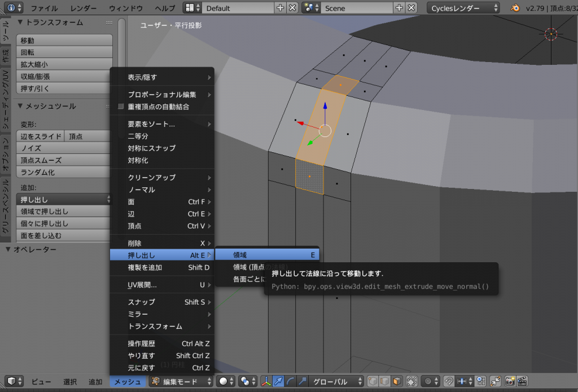Screen dimensions: 578x392
Task: Click the 頂点スムーズ button
Action: click(64, 160)
